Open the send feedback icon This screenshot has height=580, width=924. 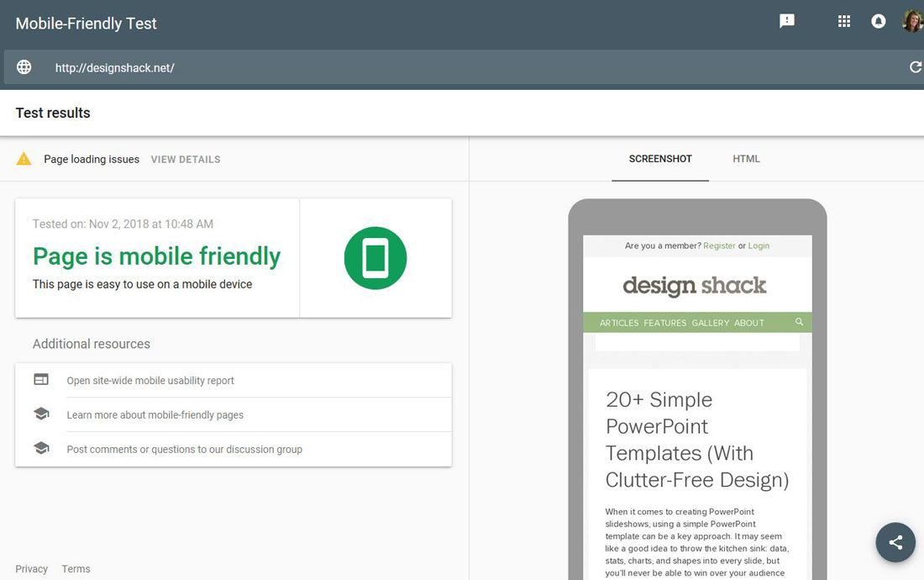[x=787, y=20]
